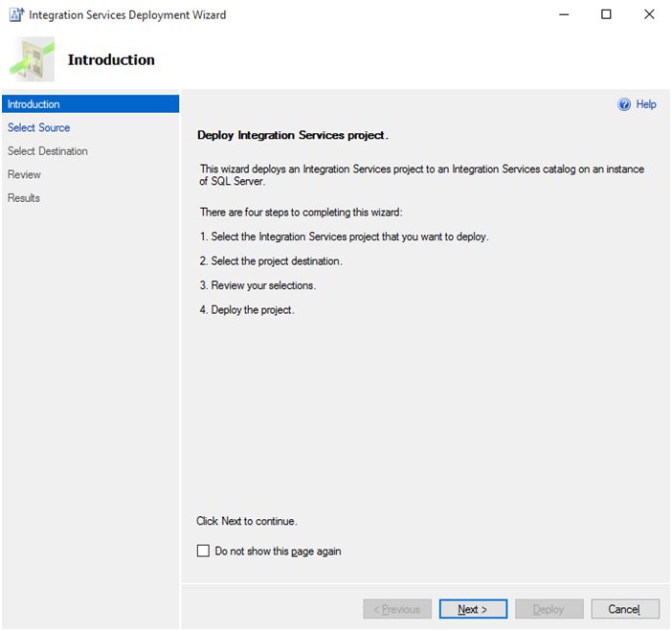Screen dimensions: 672x631
Task: Click the 'Introduction' page title text
Action: click(111, 60)
